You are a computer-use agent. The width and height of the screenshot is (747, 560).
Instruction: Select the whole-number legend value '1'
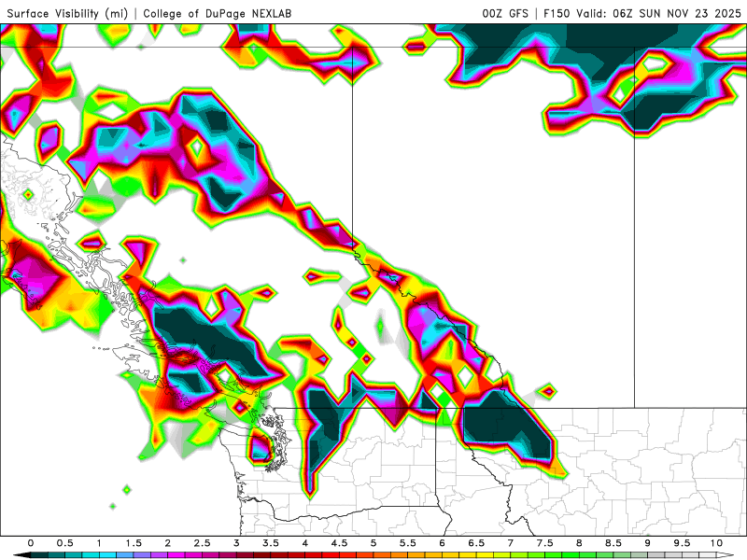pos(99,543)
